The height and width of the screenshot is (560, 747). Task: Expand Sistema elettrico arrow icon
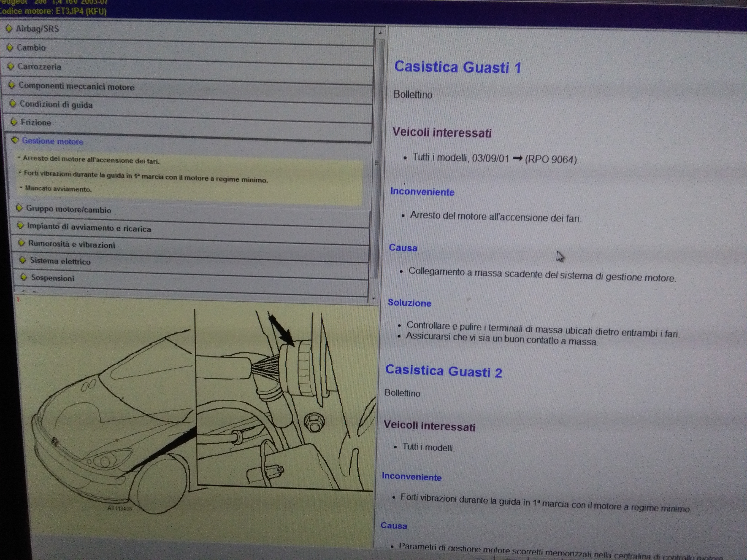coord(23,260)
